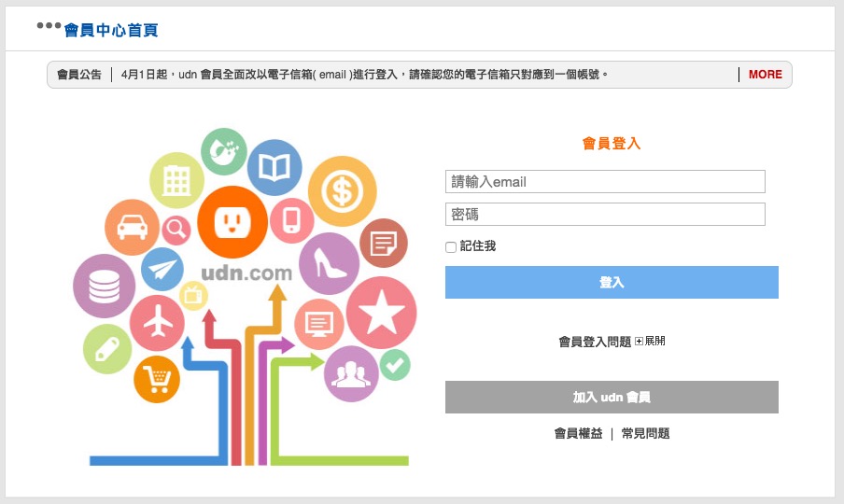Screen dimensions: 844x504
Task: Focus the 請輸入email input field
Action: [x=605, y=182]
